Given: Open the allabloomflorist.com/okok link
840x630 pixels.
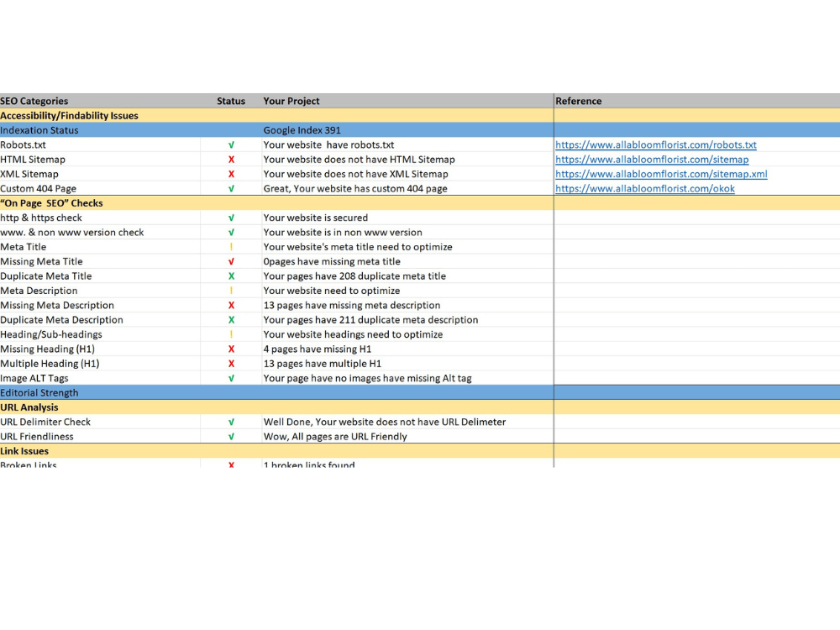Looking at the screenshot, I should pyautogui.click(x=645, y=188).
